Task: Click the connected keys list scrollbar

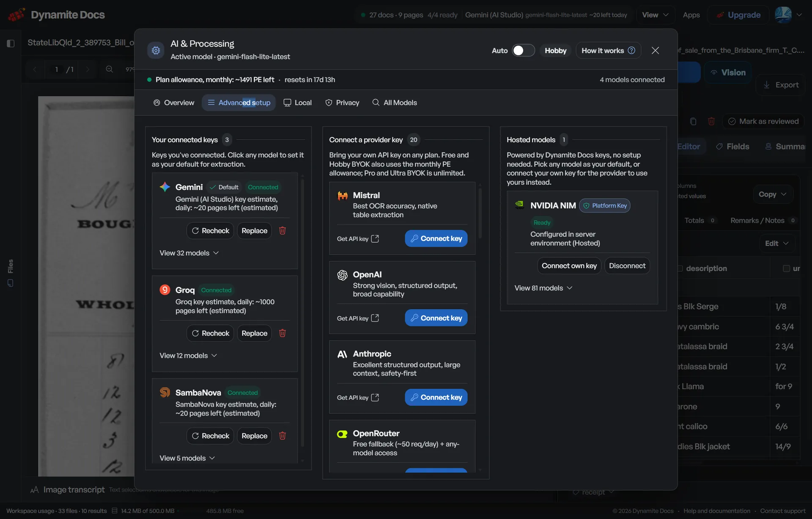Action: click(x=302, y=313)
